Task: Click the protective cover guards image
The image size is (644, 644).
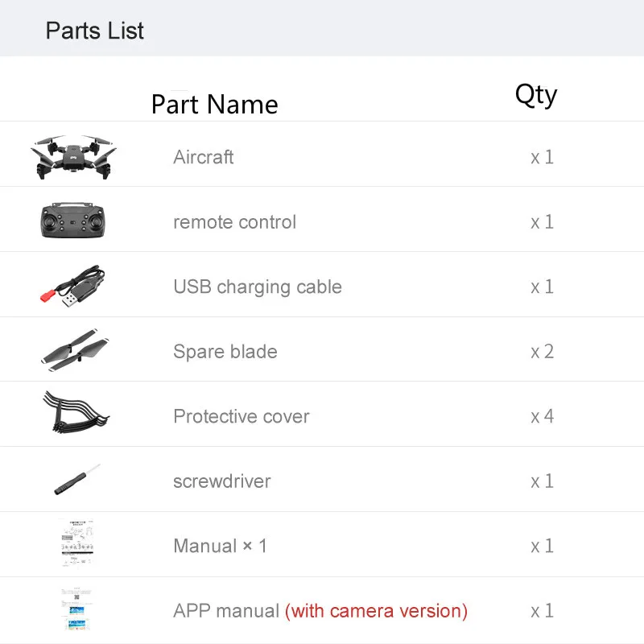Action: coord(76,412)
